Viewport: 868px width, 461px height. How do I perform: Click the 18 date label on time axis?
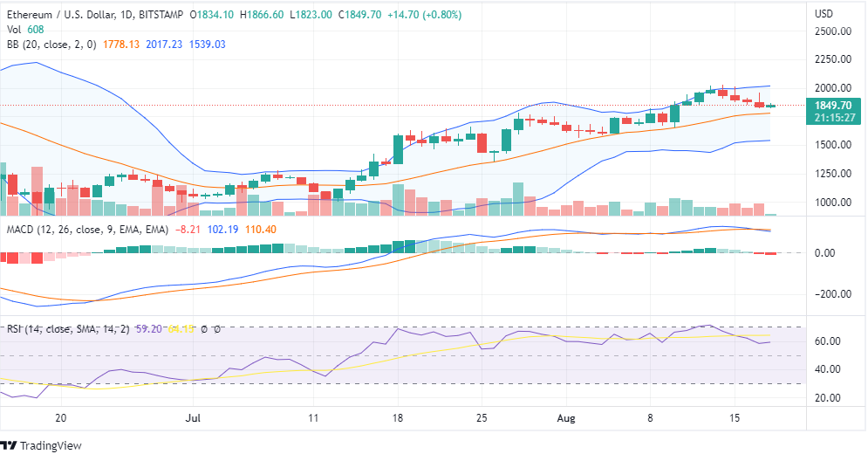[x=399, y=418]
